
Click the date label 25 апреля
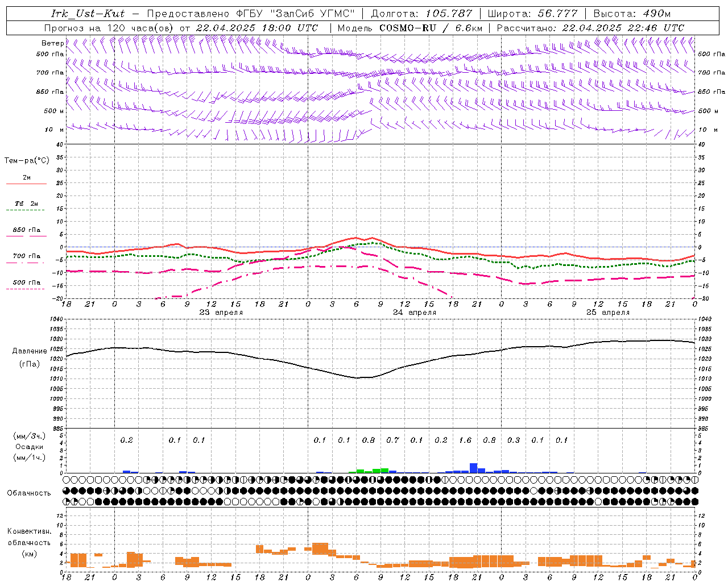coord(608,313)
